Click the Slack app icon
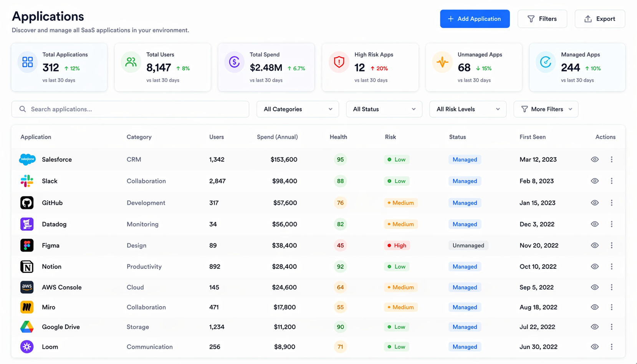The width and height of the screenshot is (637, 364). [27, 181]
